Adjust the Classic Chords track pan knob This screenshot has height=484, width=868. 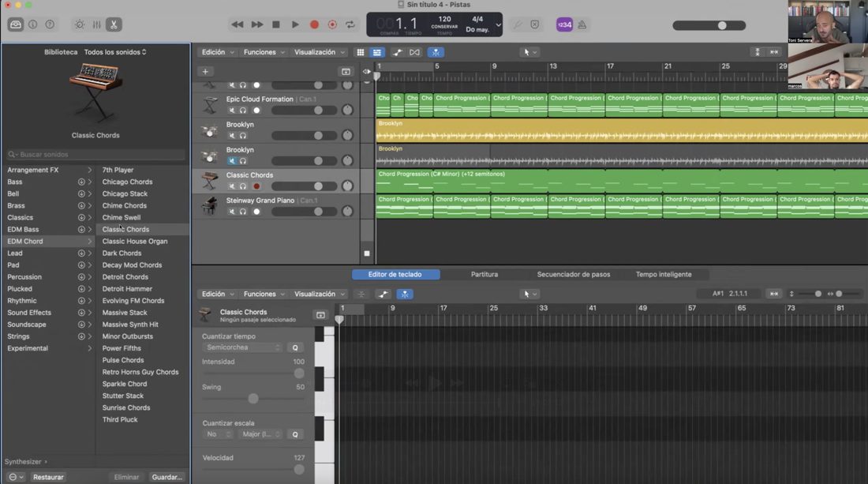(x=348, y=186)
